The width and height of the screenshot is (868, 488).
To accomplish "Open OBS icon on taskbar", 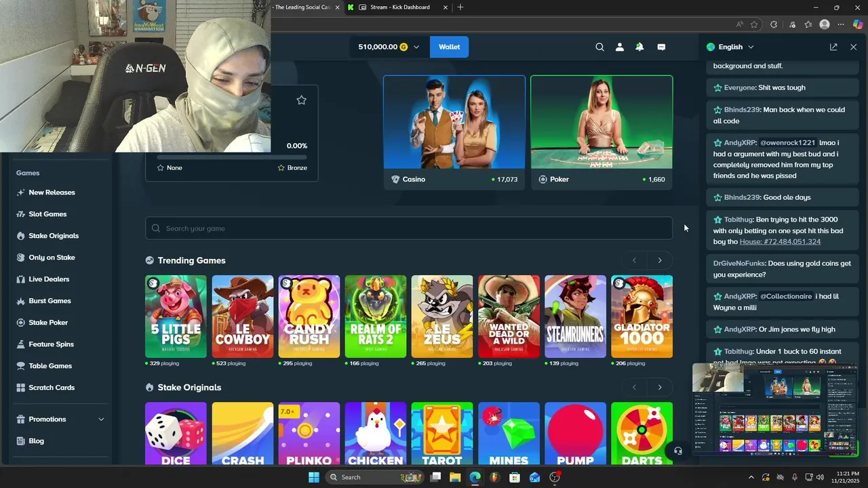I will point(555,477).
